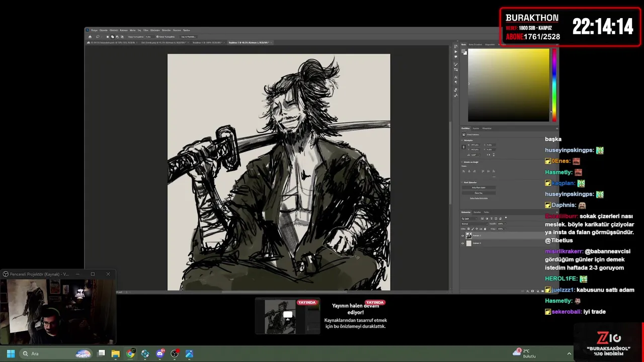Viewport: 644px width, 362px height.
Task: Pick a color in the yellow color field
Action: point(508,85)
